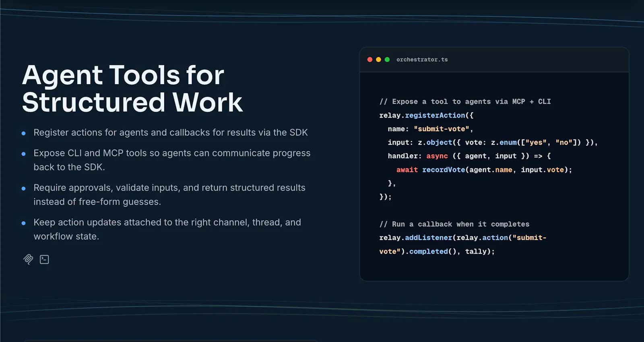Click bullet "Register actions for agents and callbacks"

click(x=171, y=133)
